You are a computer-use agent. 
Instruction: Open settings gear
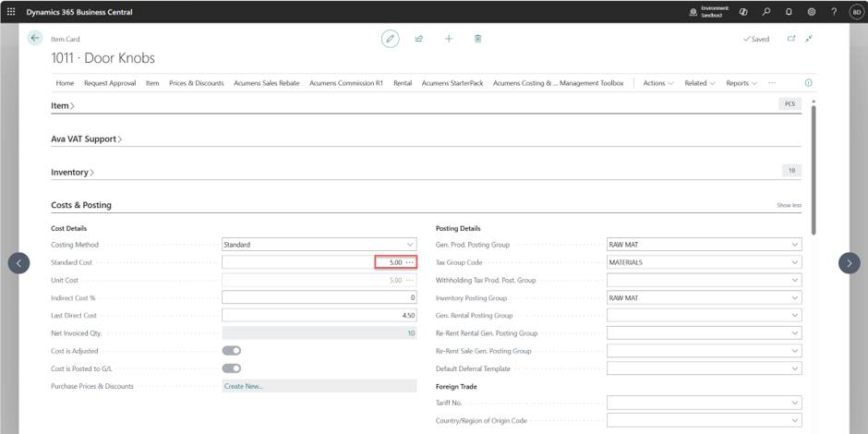(812, 12)
